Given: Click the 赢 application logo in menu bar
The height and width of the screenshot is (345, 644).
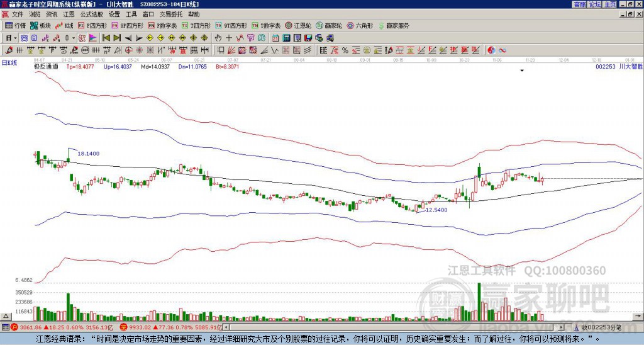Looking at the screenshot, I should coord(5,14).
